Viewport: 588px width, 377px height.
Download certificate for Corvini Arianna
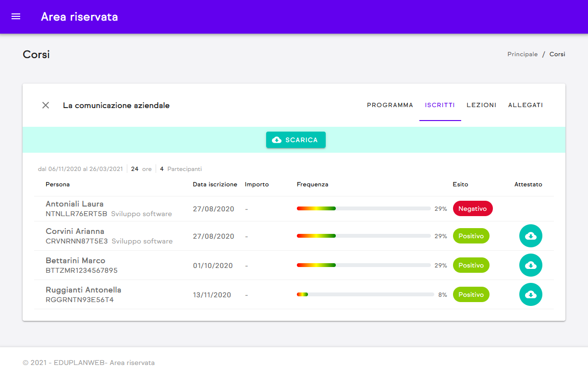click(530, 236)
